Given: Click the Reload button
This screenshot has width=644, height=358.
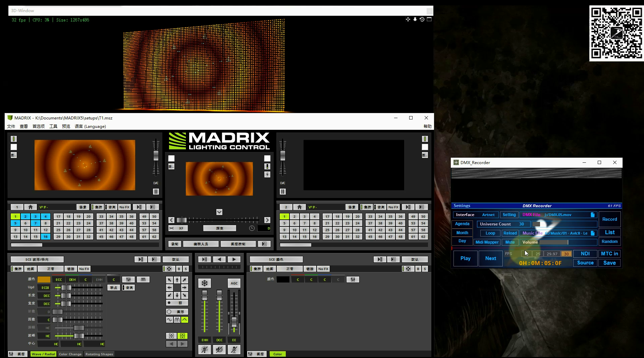Looking at the screenshot, I should (x=510, y=233).
